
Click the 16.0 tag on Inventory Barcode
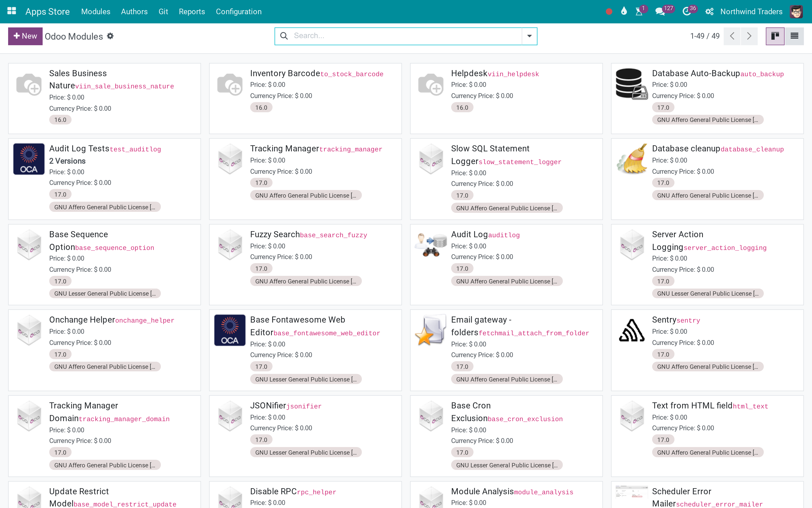(261, 107)
